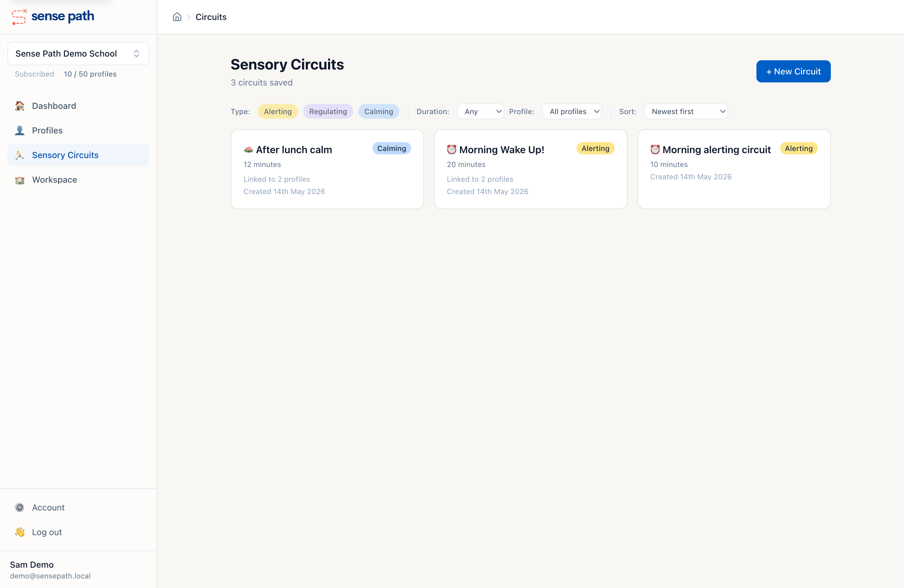
Task: Click Alerting badge on Morning Wake Up!
Action: tap(596, 149)
